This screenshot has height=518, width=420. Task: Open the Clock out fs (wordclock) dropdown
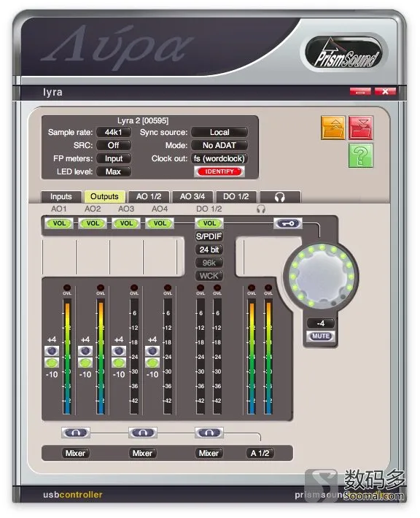219,158
